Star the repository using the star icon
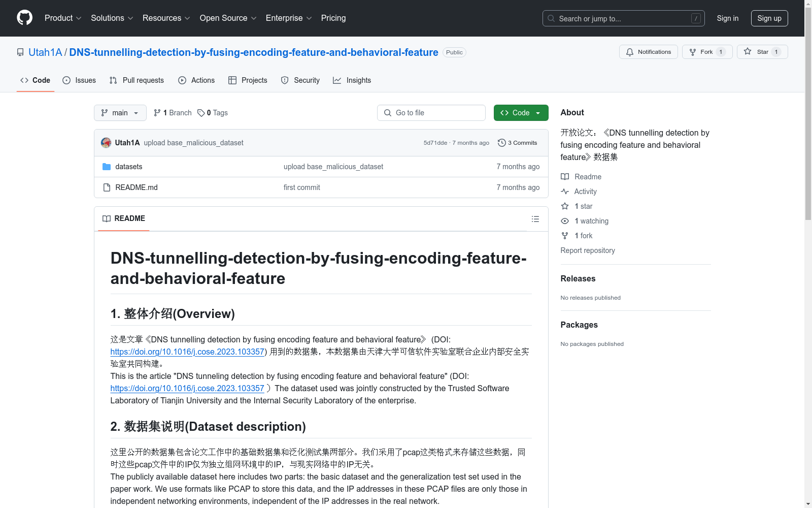This screenshot has height=508, width=812. pyautogui.click(x=748, y=51)
